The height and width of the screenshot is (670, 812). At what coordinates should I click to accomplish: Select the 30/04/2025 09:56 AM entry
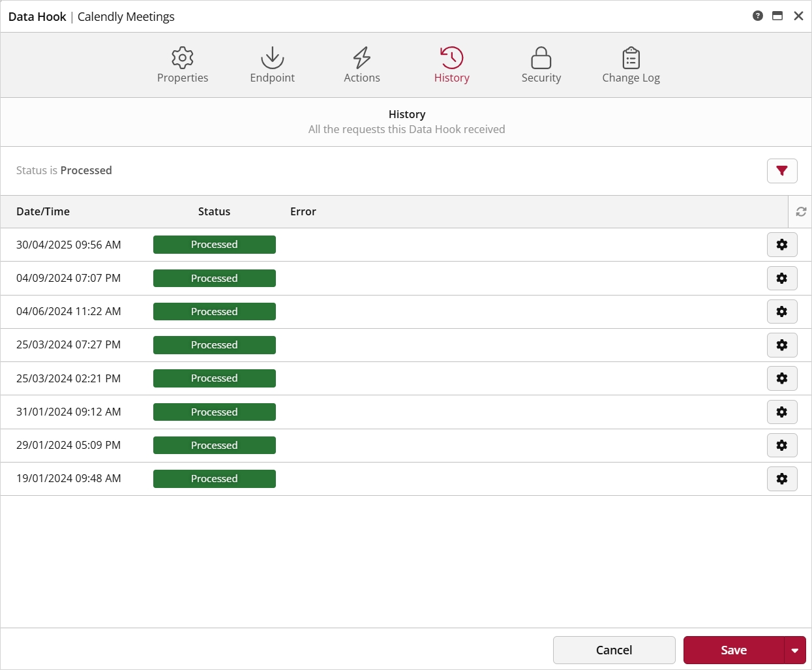[x=406, y=245]
